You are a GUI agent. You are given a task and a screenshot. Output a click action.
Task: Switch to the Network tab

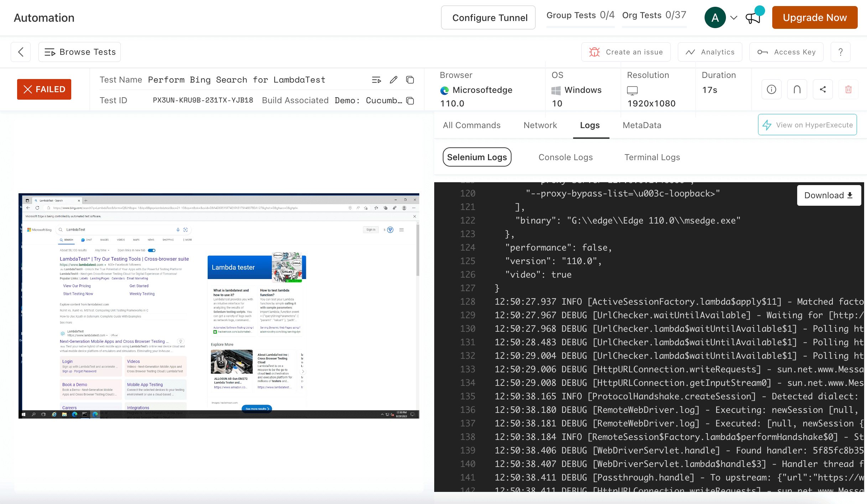tap(540, 125)
